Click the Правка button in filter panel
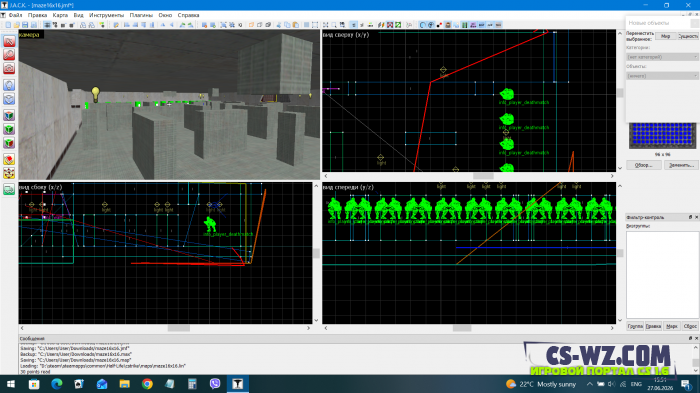 tap(653, 326)
